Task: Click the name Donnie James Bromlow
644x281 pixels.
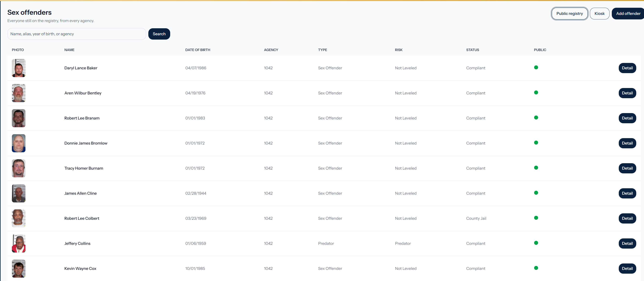Action: pyautogui.click(x=86, y=143)
